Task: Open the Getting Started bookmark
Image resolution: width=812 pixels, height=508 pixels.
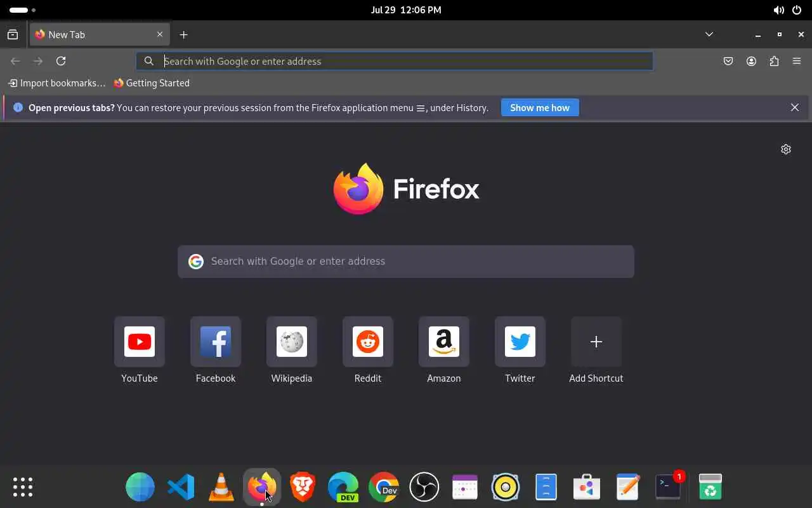Action: point(152,83)
